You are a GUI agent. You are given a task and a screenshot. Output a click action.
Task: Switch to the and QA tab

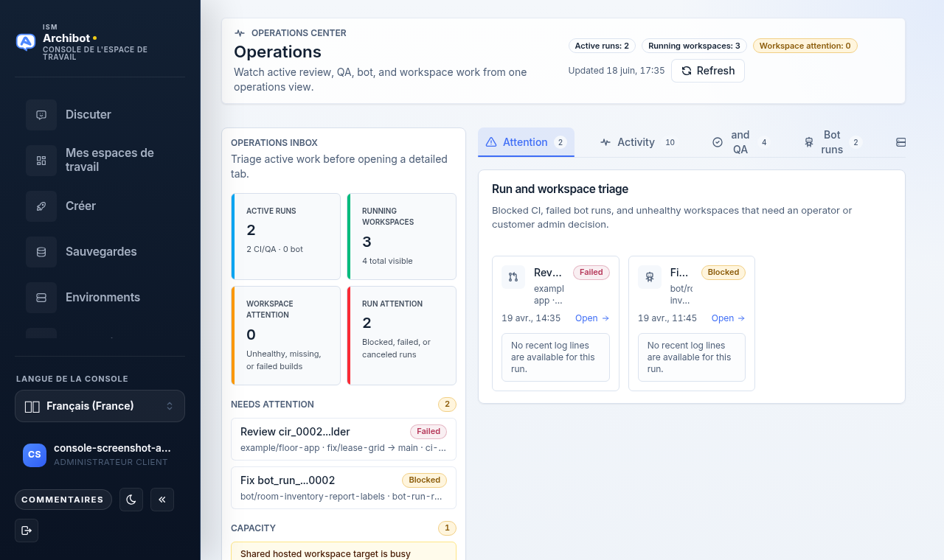[740, 142]
